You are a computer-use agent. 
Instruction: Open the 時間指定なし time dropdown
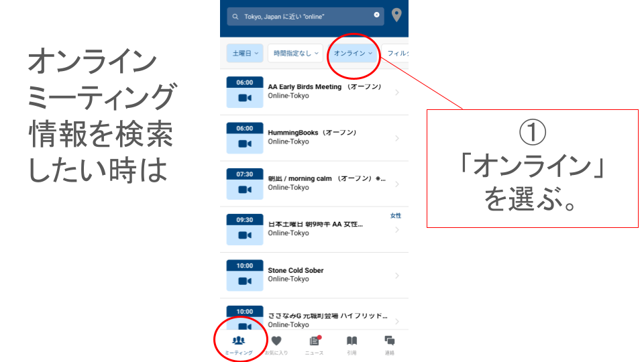[295, 53]
